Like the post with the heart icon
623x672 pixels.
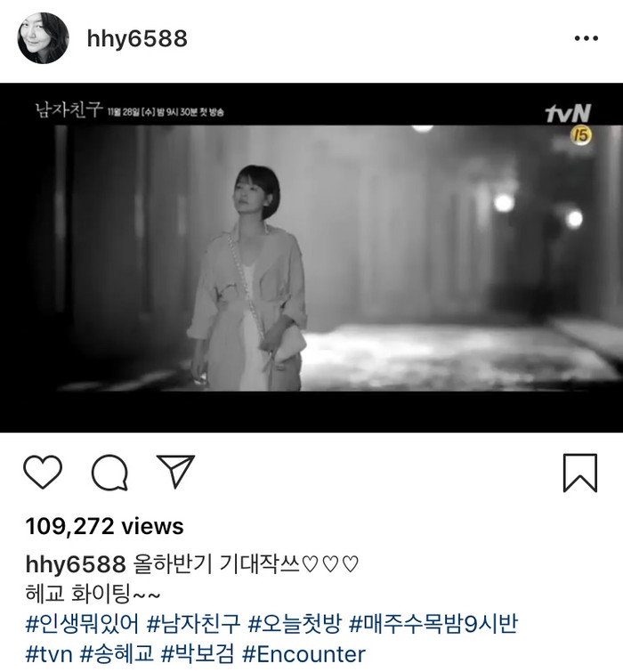point(43,472)
